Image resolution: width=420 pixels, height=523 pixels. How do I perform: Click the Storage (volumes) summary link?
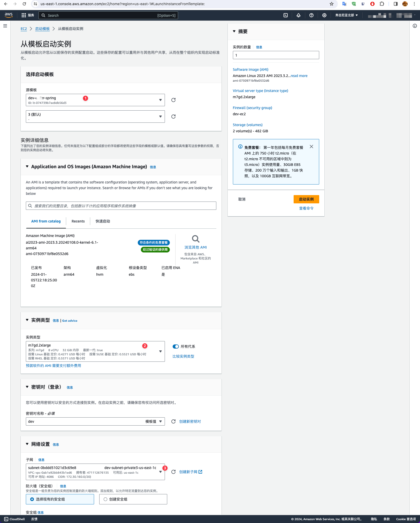[x=248, y=125]
